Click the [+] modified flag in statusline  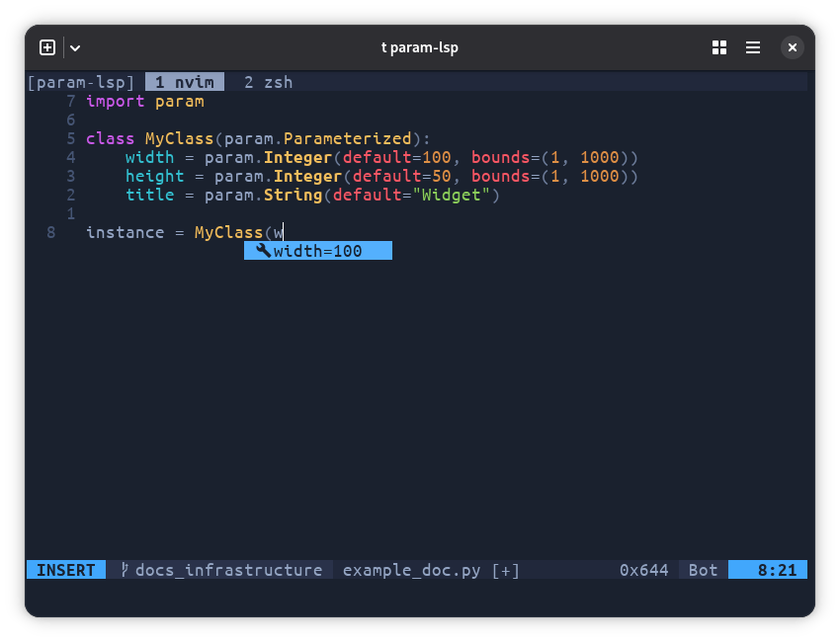[506, 570]
